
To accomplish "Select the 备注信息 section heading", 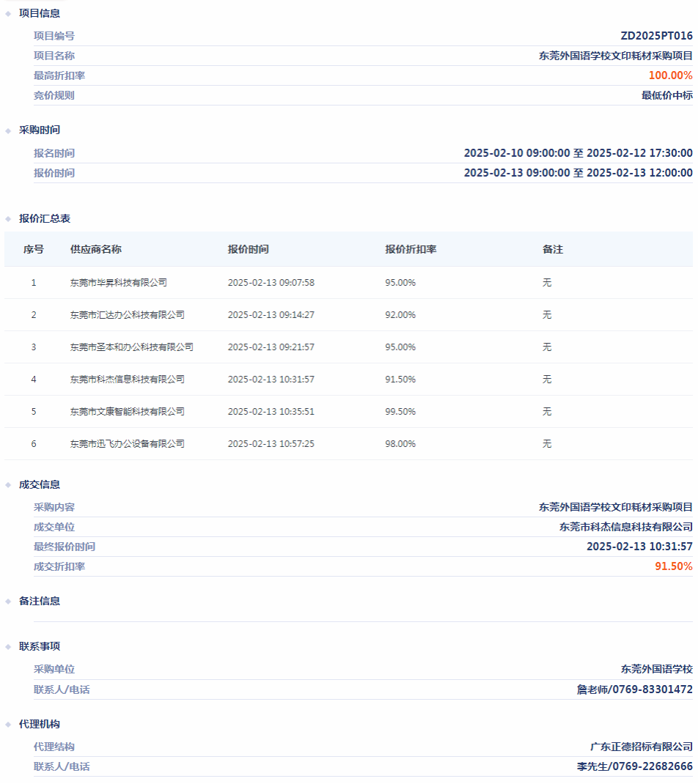I will coord(40,601).
